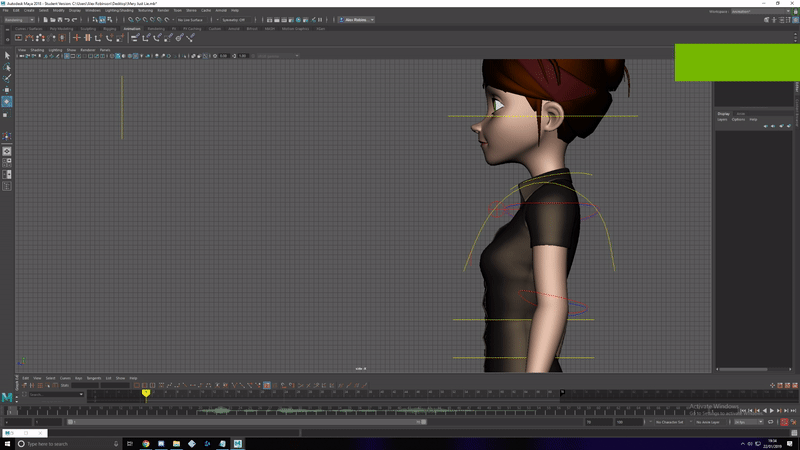The width and height of the screenshot is (800, 450).
Task: Activate the highlighted Rotate tool
Action: pos(7,102)
